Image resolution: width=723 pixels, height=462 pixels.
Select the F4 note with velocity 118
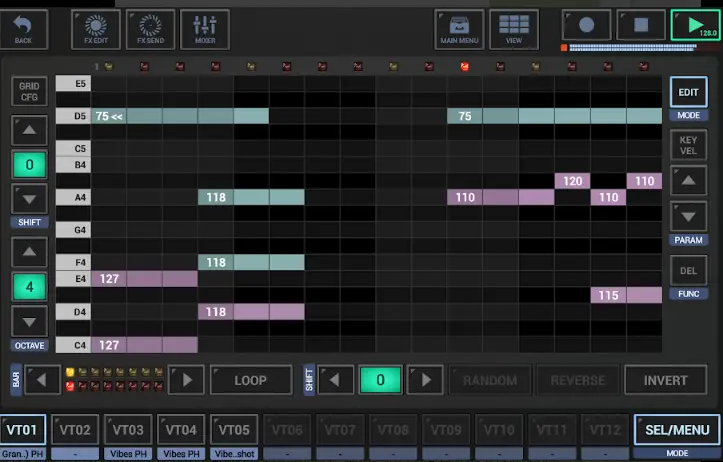pyautogui.click(x=251, y=262)
